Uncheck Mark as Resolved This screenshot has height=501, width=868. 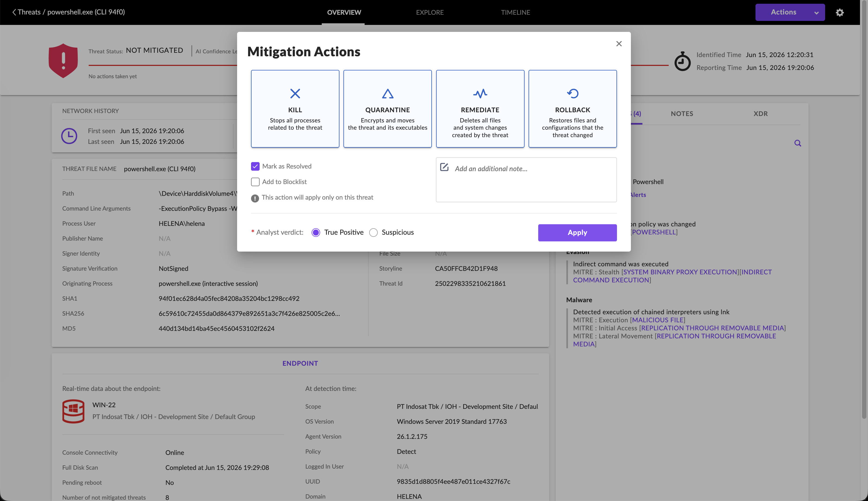[255, 167]
